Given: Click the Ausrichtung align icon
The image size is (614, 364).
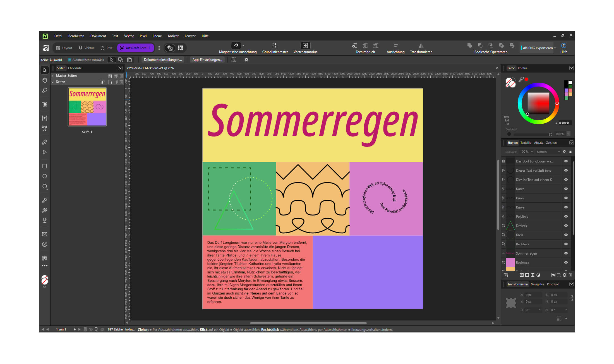Looking at the screenshot, I should [x=395, y=45].
